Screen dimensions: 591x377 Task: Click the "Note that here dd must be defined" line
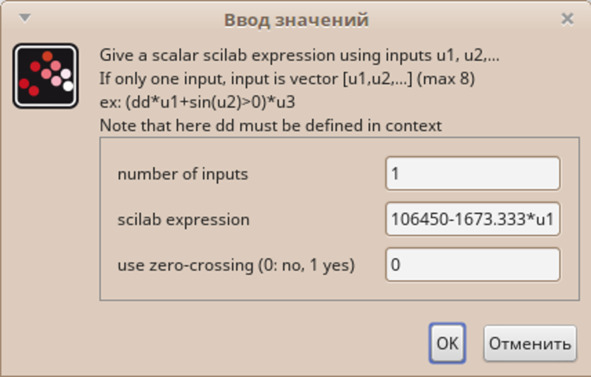click(271, 126)
